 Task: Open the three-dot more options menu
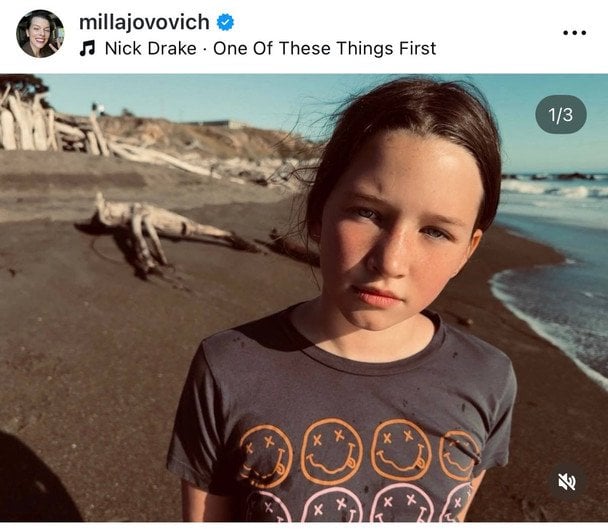coord(574,33)
